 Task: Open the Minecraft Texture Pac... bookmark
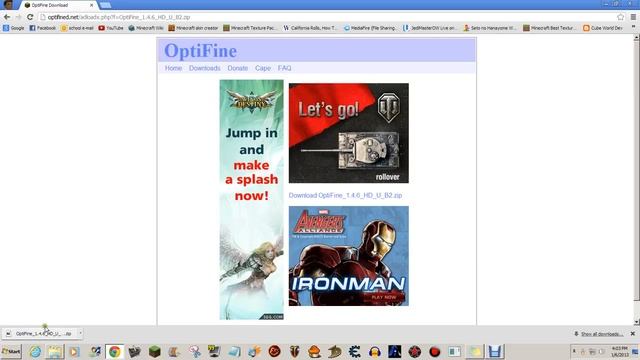click(250, 28)
